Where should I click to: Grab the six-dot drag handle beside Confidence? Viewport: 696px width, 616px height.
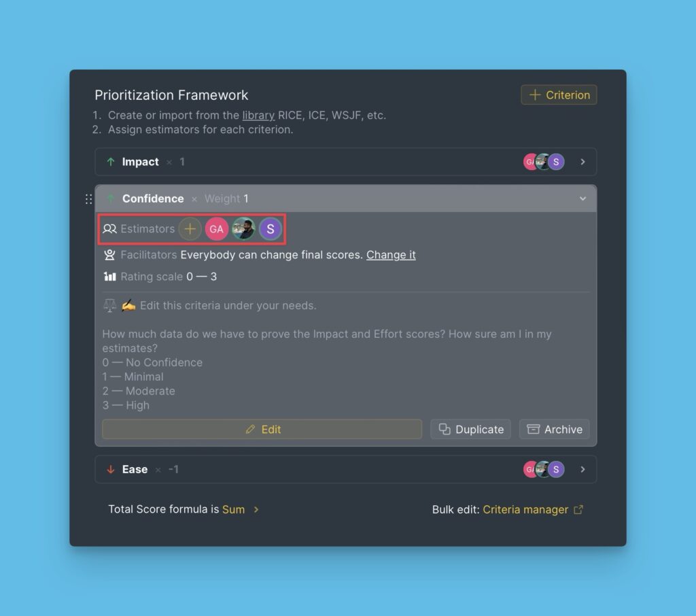pos(88,199)
